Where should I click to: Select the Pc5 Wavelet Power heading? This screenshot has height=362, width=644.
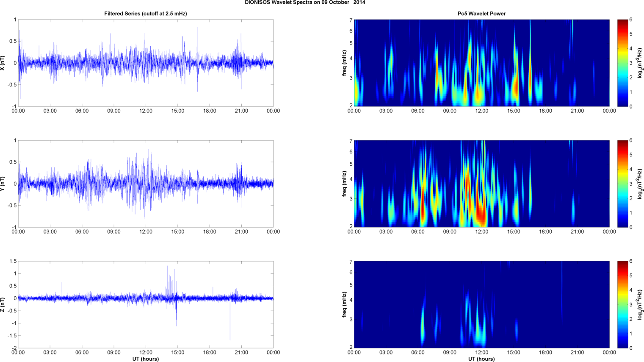(481, 14)
